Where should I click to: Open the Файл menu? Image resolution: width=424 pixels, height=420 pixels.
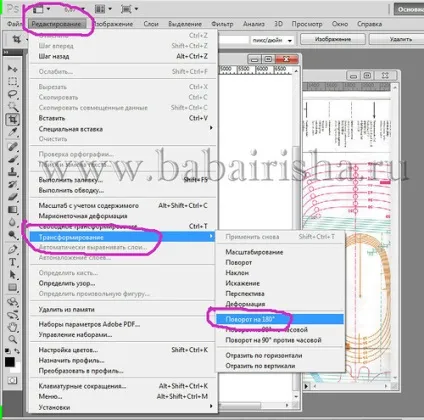(x=14, y=24)
